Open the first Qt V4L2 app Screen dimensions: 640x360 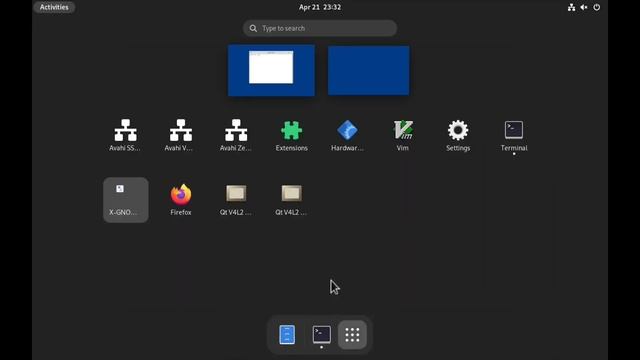click(x=236, y=200)
